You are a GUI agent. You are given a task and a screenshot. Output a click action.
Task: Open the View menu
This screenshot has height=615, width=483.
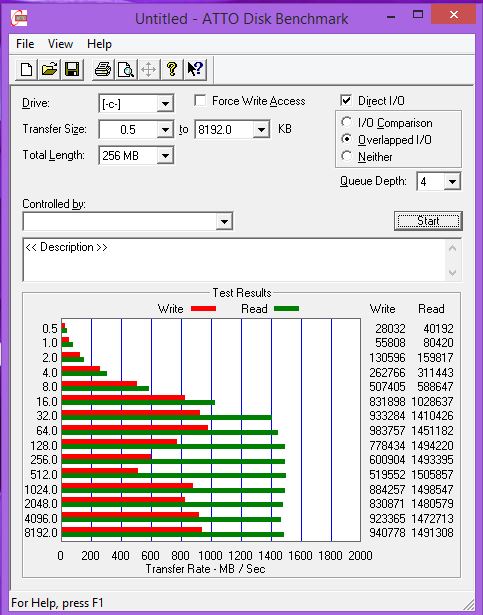(60, 44)
